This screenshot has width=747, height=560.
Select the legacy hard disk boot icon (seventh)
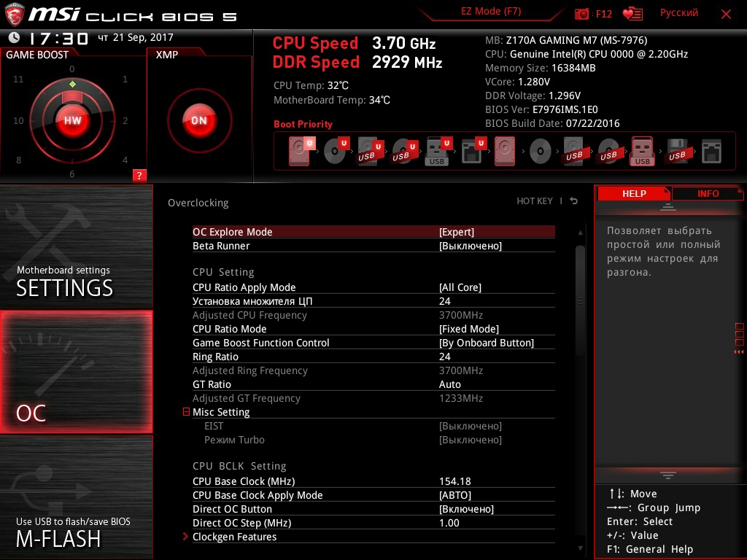click(x=505, y=151)
